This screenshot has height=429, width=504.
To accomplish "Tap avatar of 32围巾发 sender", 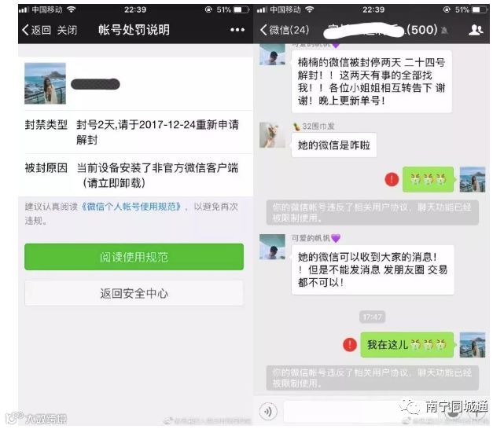I will coord(272,135).
